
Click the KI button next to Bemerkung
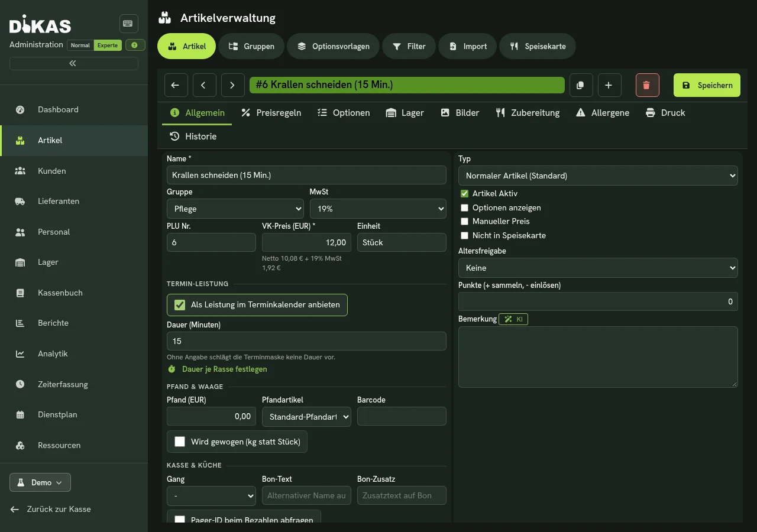click(x=513, y=319)
